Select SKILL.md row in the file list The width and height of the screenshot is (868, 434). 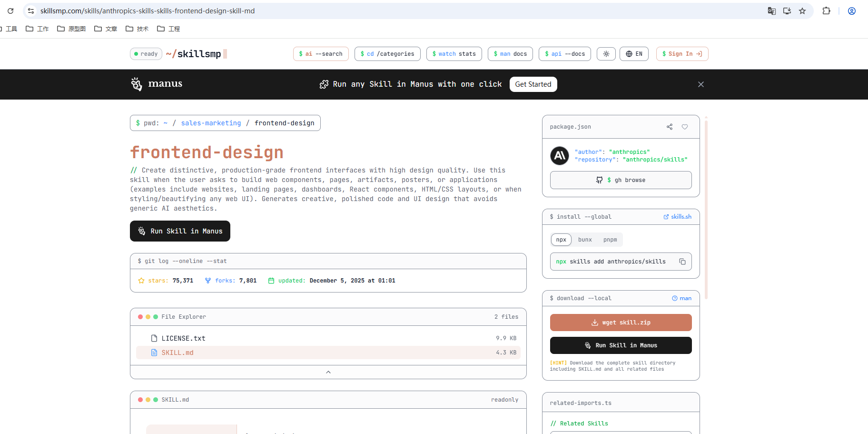click(x=328, y=353)
